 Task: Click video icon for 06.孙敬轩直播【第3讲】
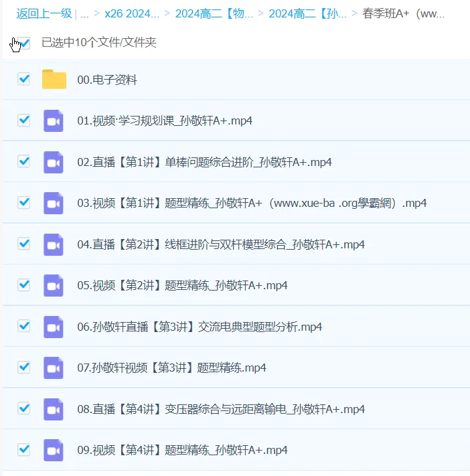(54, 327)
